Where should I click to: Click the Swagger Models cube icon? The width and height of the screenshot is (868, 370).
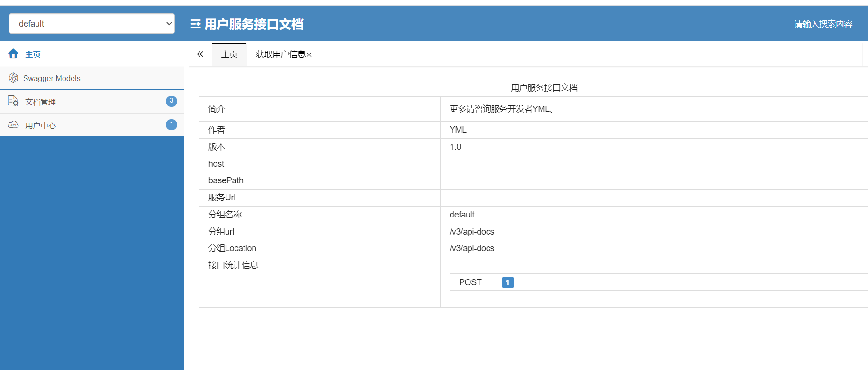click(13, 78)
